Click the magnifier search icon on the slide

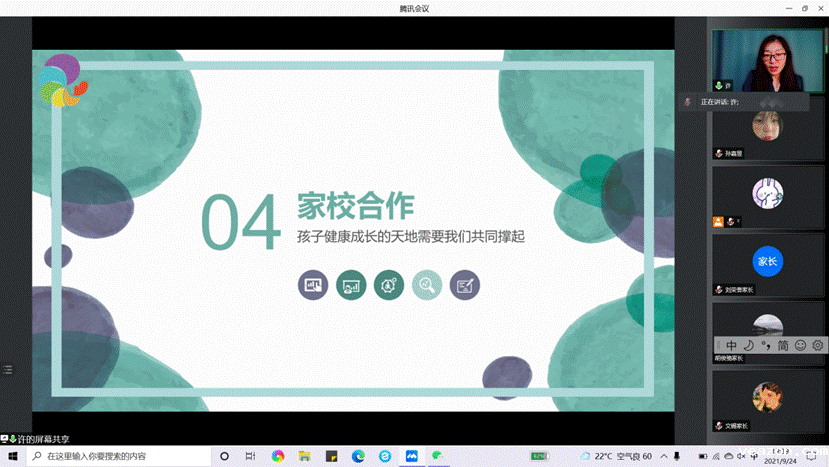click(x=427, y=285)
